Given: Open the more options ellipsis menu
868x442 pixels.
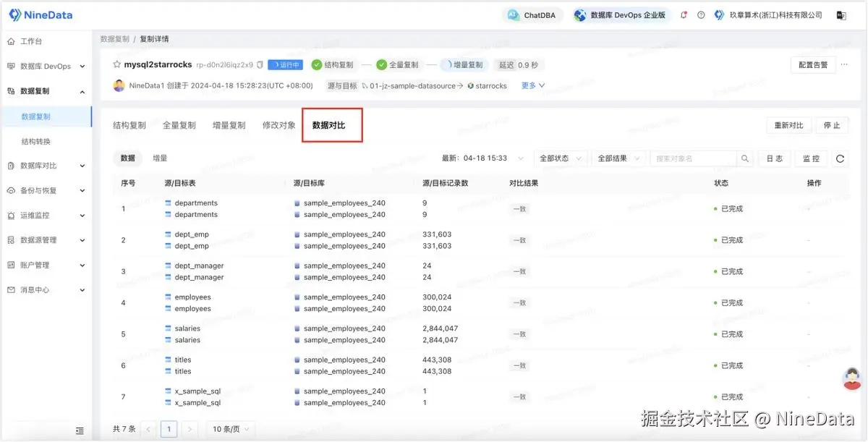Looking at the screenshot, I should [843, 64].
